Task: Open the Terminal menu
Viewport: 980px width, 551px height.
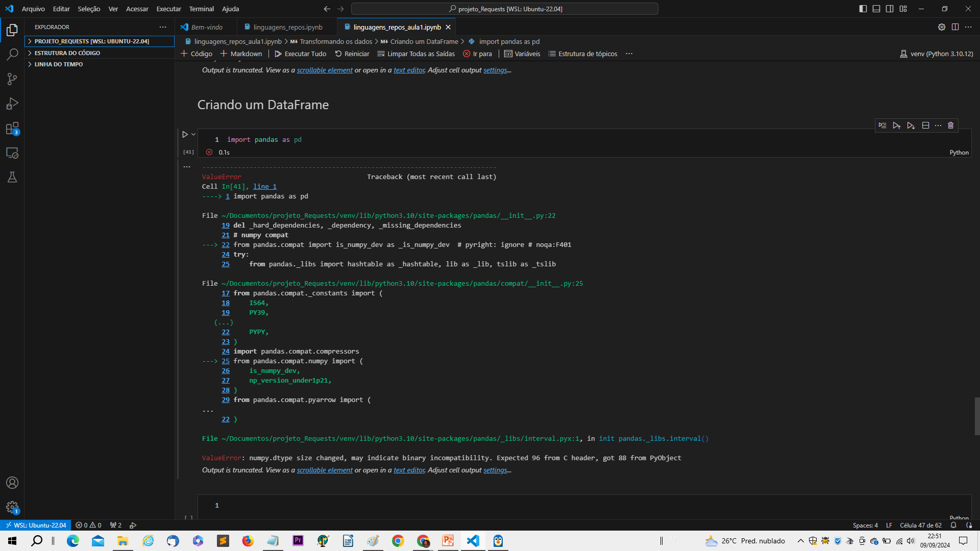Action: point(201,9)
